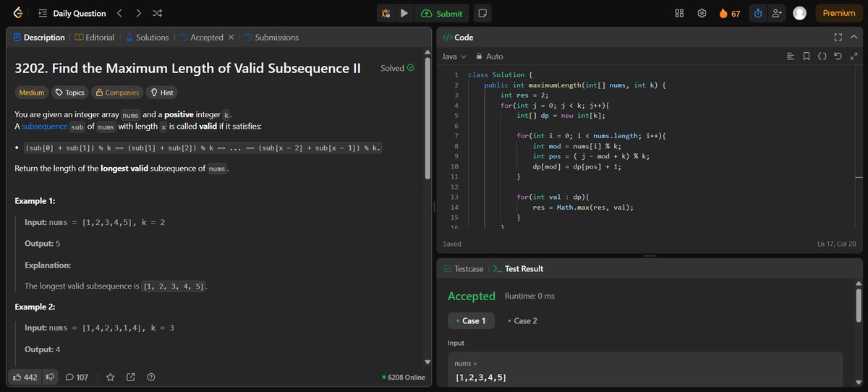This screenshot has height=392, width=868.
Task: Maximize the Code panel fullscreen icon
Action: point(838,37)
